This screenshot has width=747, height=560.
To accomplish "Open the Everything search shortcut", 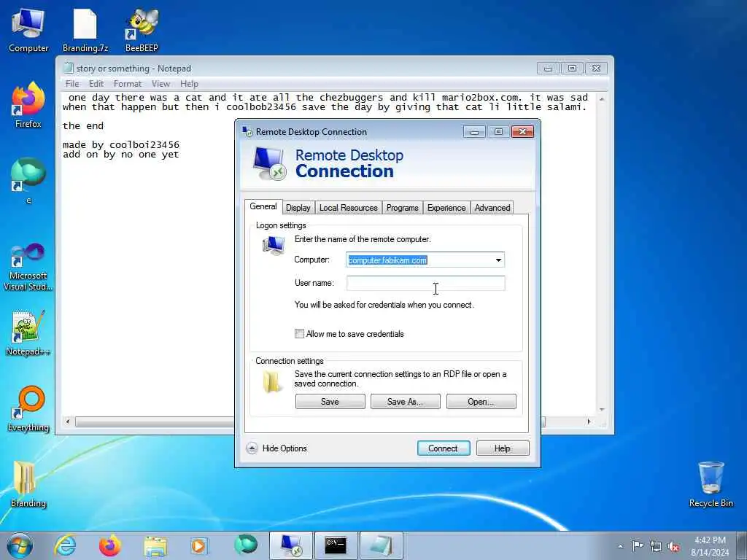I will tap(28, 408).
